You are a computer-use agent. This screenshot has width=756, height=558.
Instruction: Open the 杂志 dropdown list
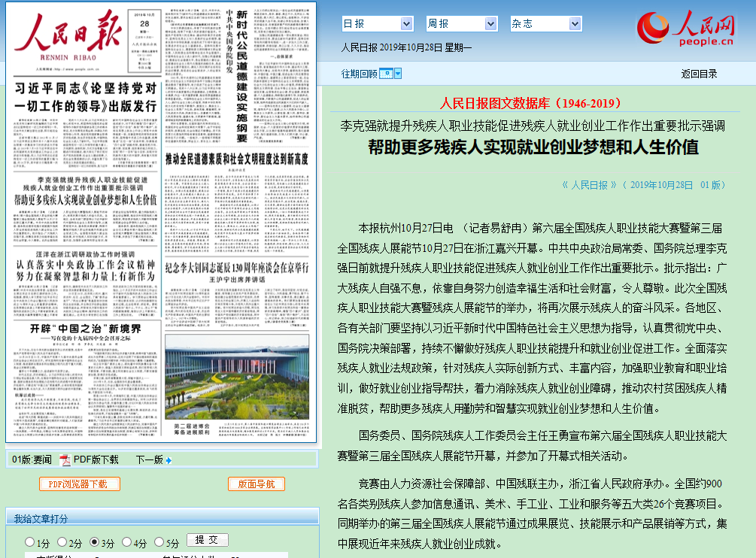pyautogui.click(x=546, y=23)
